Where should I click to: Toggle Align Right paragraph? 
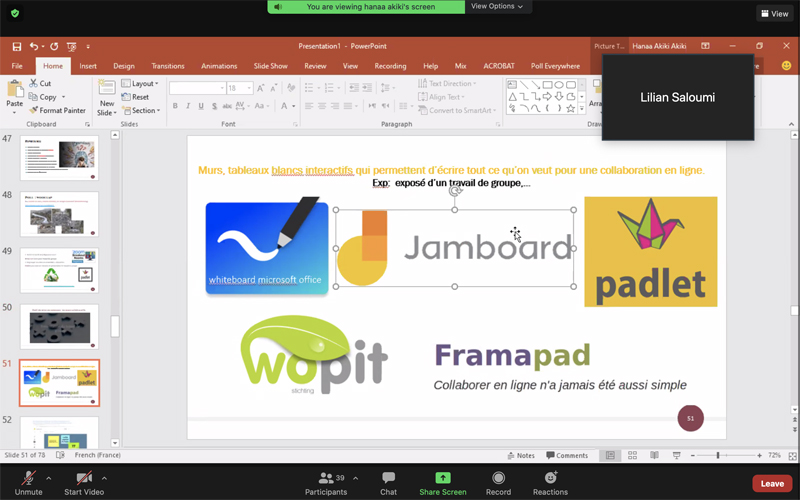click(335, 106)
